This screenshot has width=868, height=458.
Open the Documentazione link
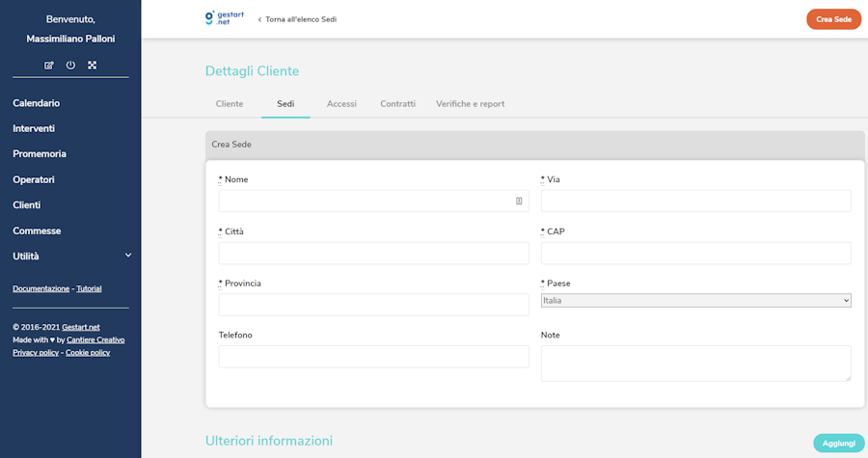41,288
